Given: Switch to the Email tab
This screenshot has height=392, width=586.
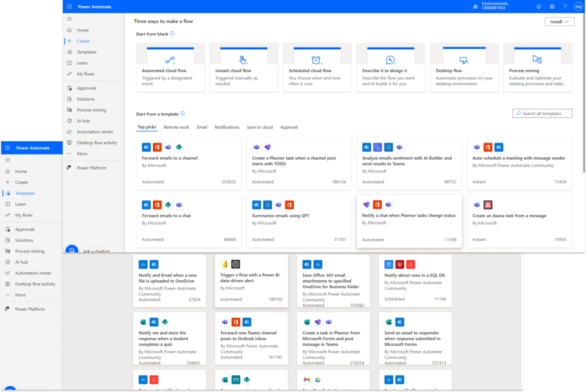Looking at the screenshot, I should click(x=202, y=127).
